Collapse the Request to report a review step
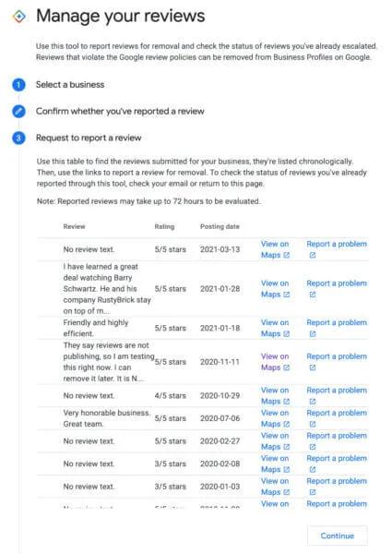392x554 pixels. [89, 138]
